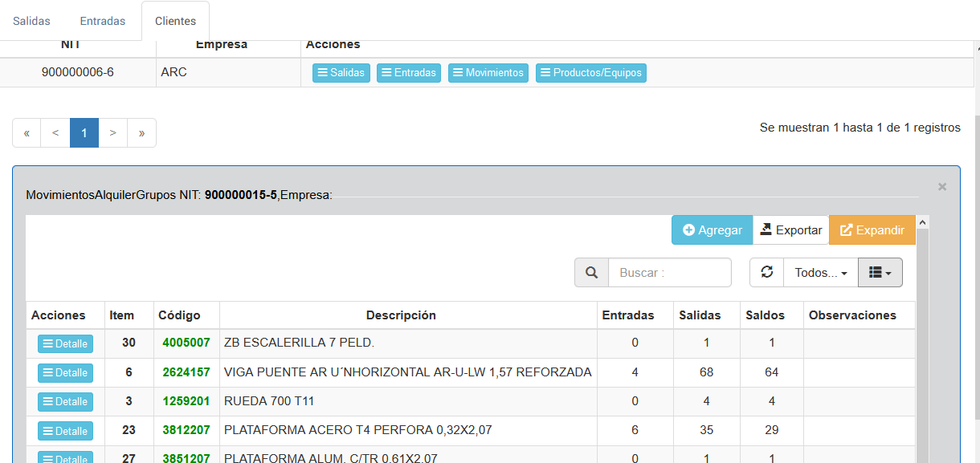Open Detalle for RUEDA 700 T11
980x463 pixels.
click(x=65, y=402)
